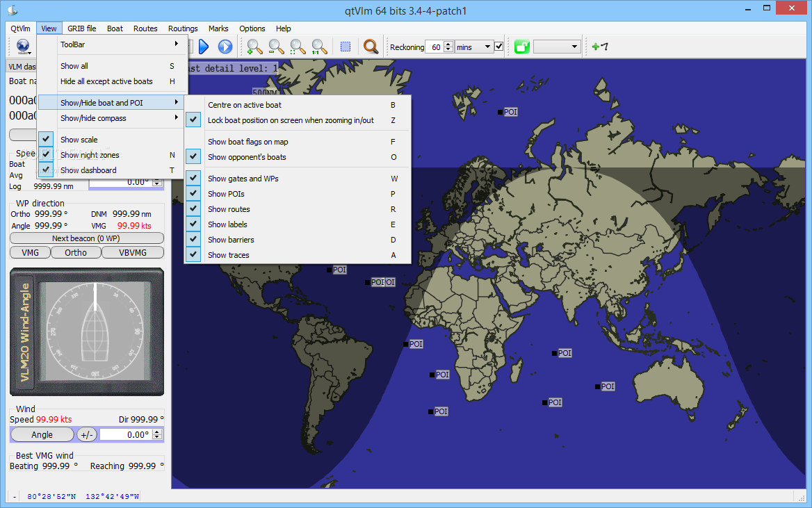The height and width of the screenshot is (508, 812).
Task: Open the mins unit dropdown
Action: coord(473,47)
